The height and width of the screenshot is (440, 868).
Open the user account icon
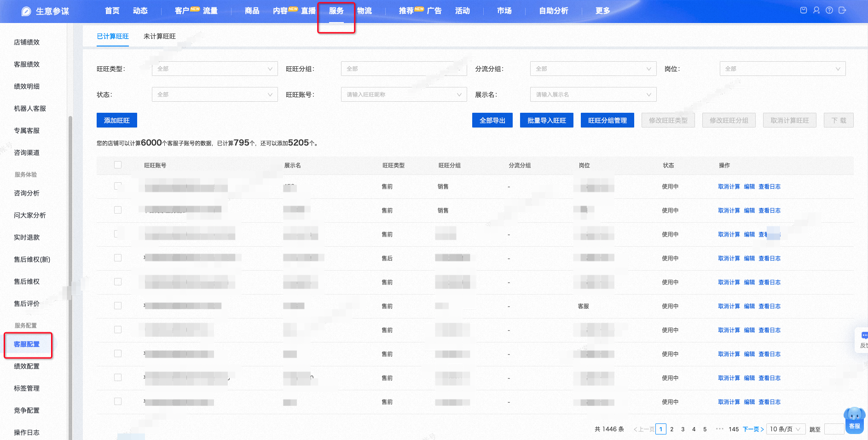[x=816, y=10]
